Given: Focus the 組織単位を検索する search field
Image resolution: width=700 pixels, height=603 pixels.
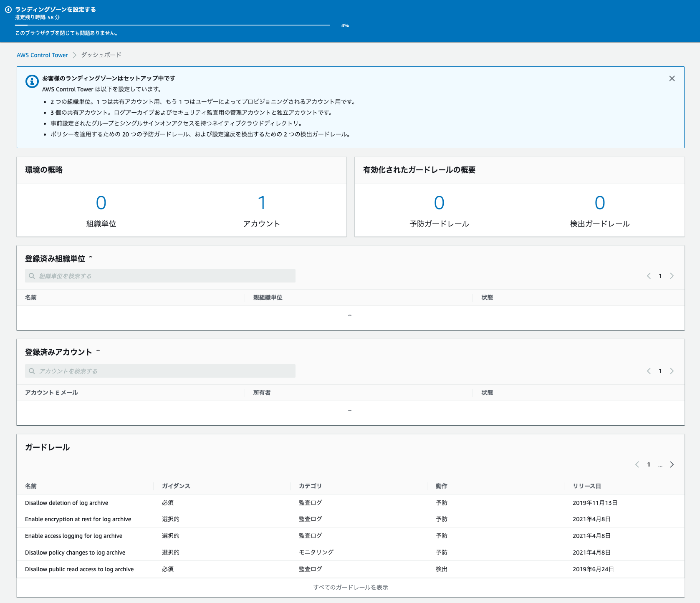Looking at the screenshot, I should pos(160,276).
